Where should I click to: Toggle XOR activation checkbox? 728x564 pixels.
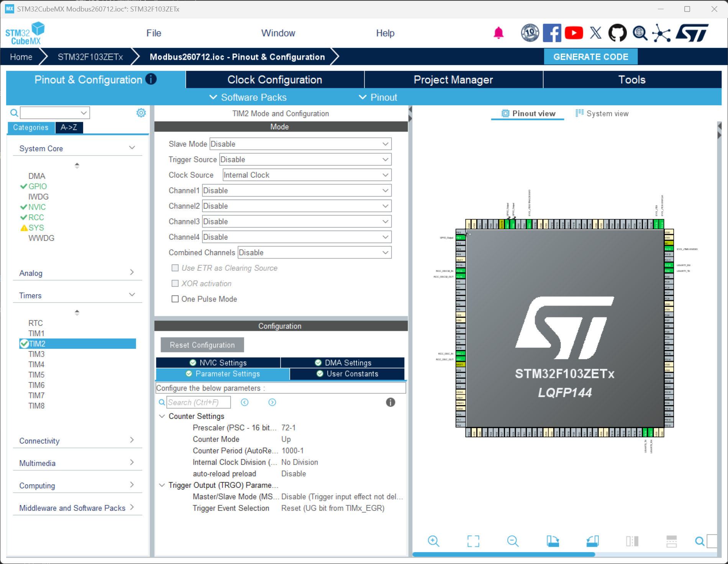click(x=175, y=283)
